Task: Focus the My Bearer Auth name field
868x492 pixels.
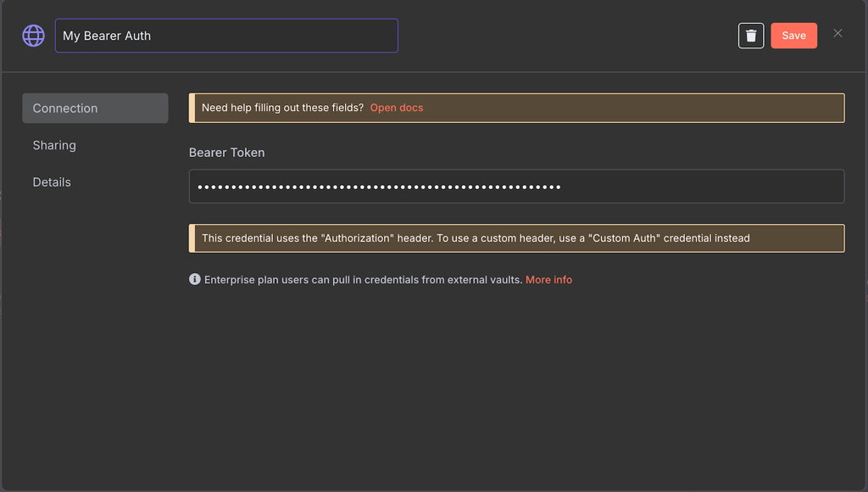Action: coord(226,36)
